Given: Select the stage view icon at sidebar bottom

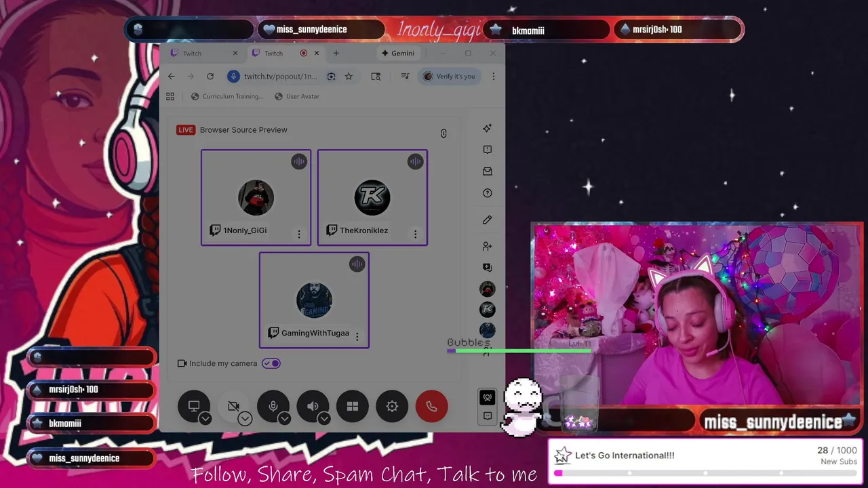Looking at the screenshot, I should [x=487, y=397].
